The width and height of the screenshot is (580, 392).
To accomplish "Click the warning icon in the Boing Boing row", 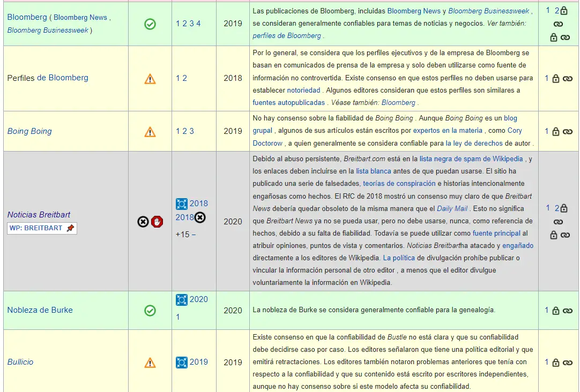I will click(x=150, y=132).
